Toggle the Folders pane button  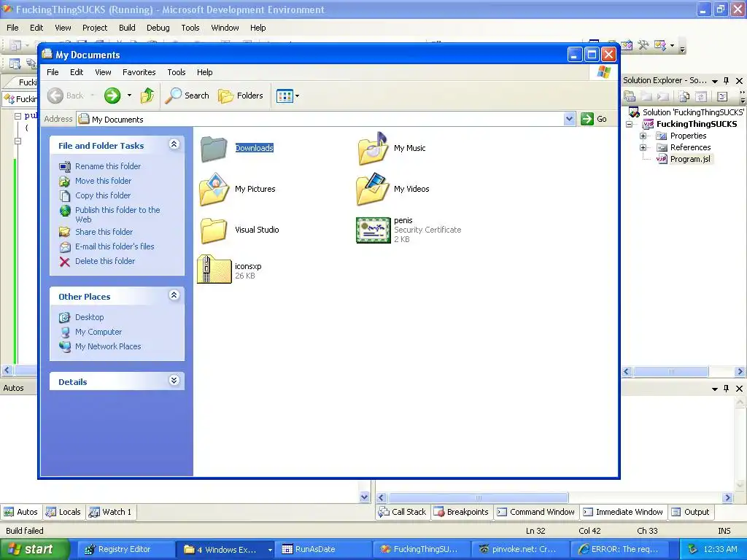[241, 96]
